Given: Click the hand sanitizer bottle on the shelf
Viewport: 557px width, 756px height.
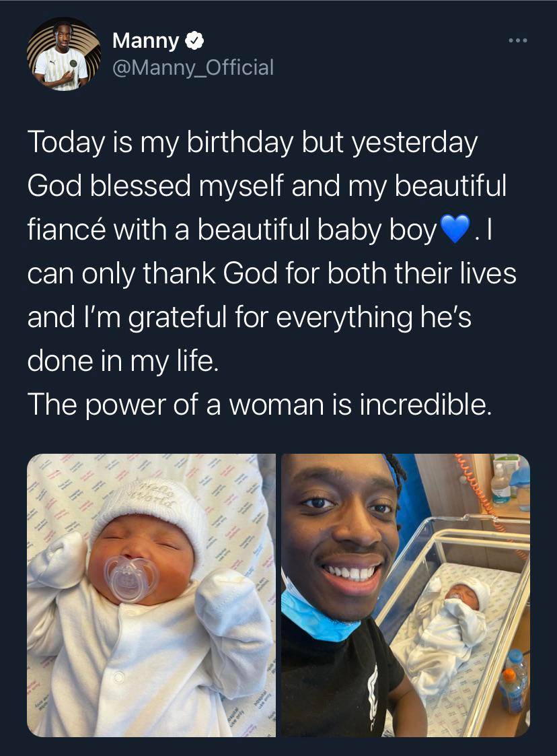Looking at the screenshot, I should (x=500, y=483).
